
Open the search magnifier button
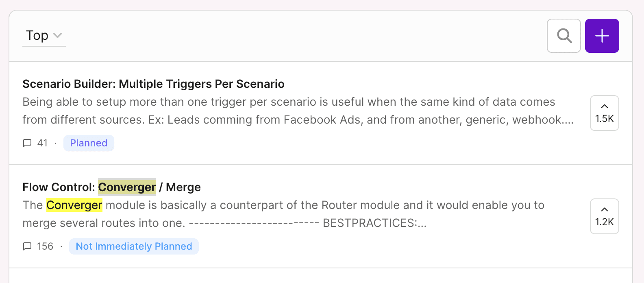564,36
